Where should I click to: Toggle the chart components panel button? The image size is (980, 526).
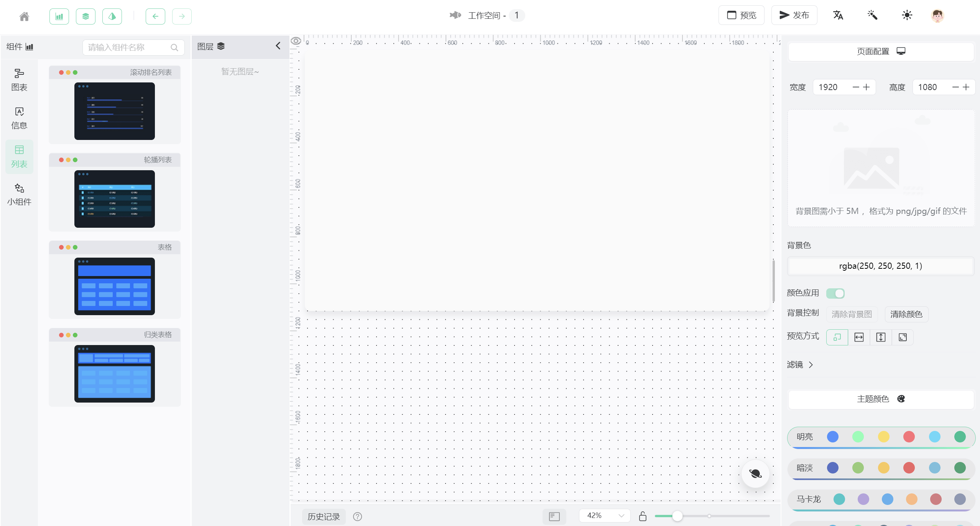pyautogui.click(x=59, y=16)
